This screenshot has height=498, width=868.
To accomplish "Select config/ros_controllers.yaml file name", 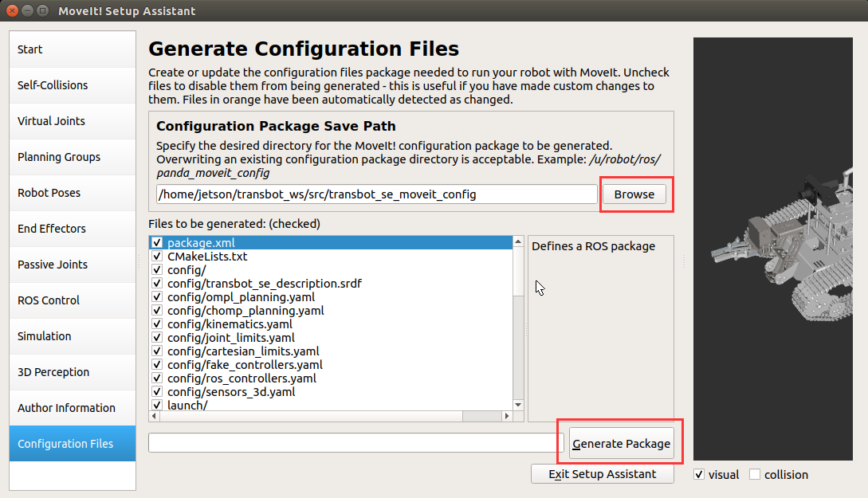I will point(242,378).
